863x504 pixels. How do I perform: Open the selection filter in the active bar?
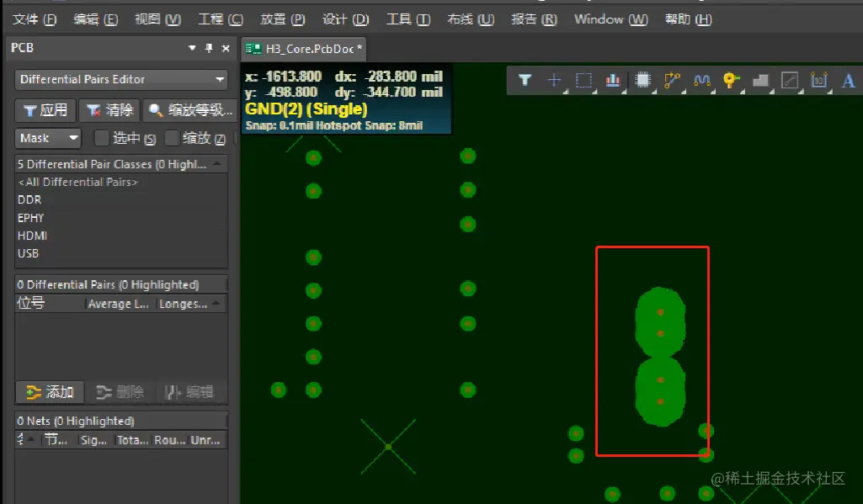pyautogui.click(x=525, y=80)
